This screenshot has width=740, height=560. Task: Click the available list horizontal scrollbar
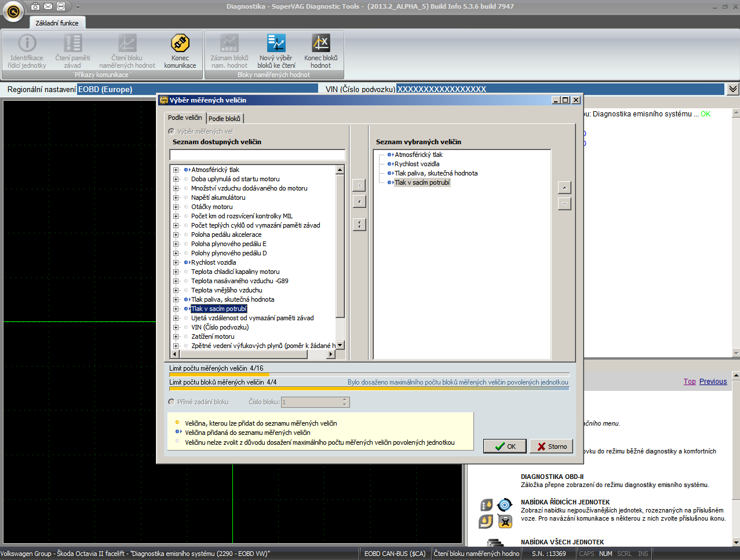click(253, 354)
